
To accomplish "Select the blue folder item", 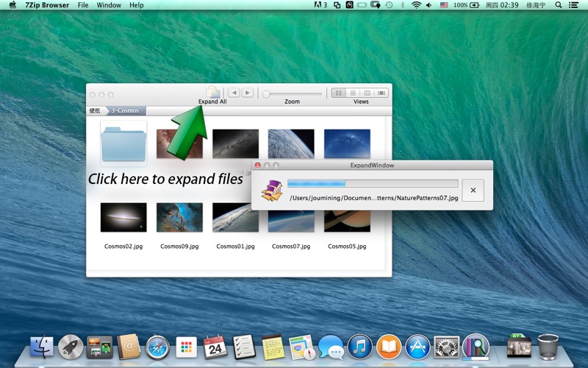I will tap(123, 144).
